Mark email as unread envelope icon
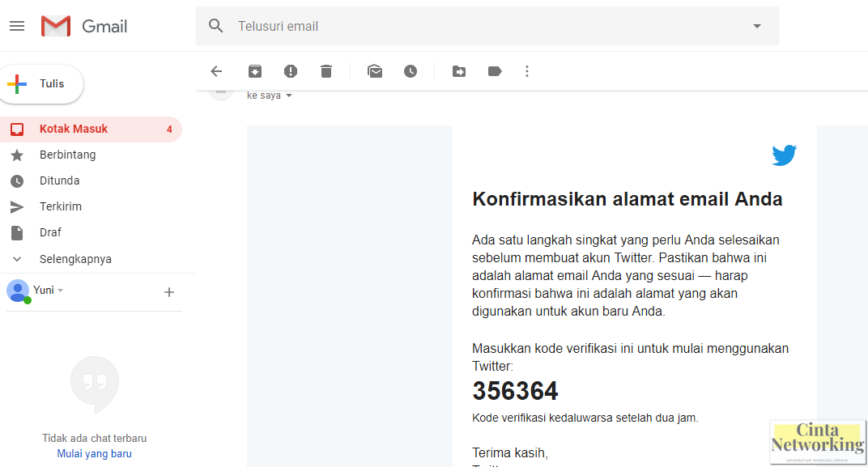868x467 pixels. 375,71
